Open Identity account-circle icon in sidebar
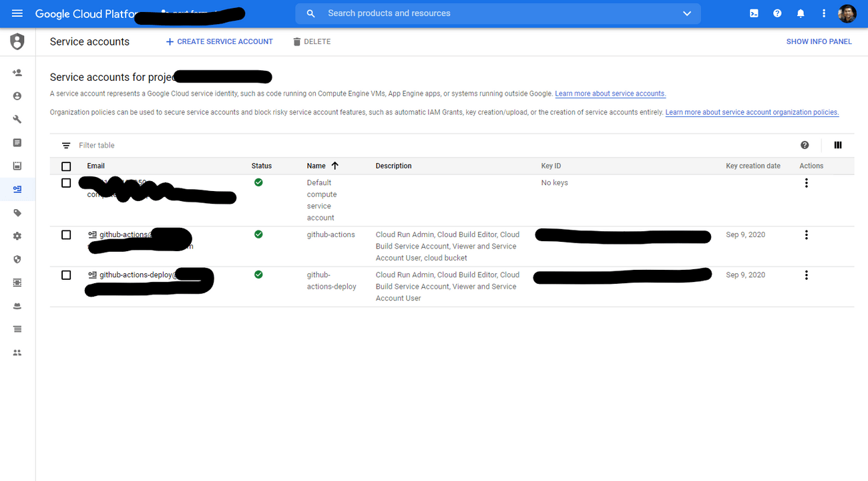 [17, 96]
